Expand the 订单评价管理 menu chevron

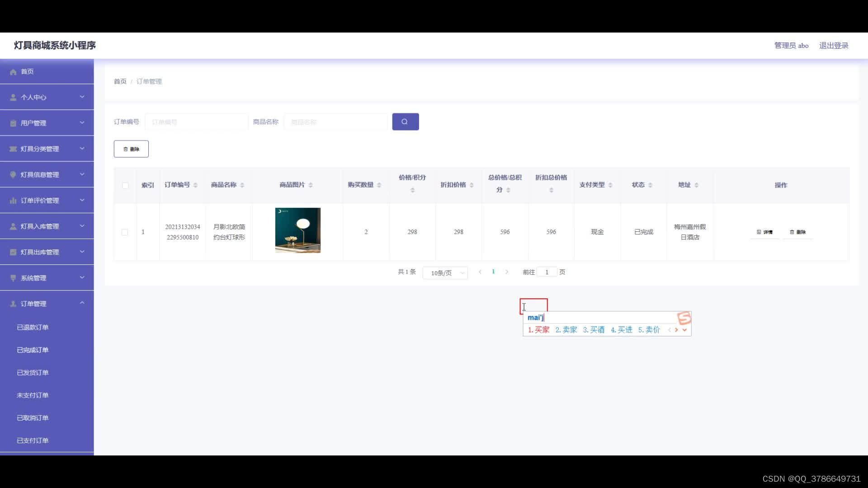[x=82, y=200]
